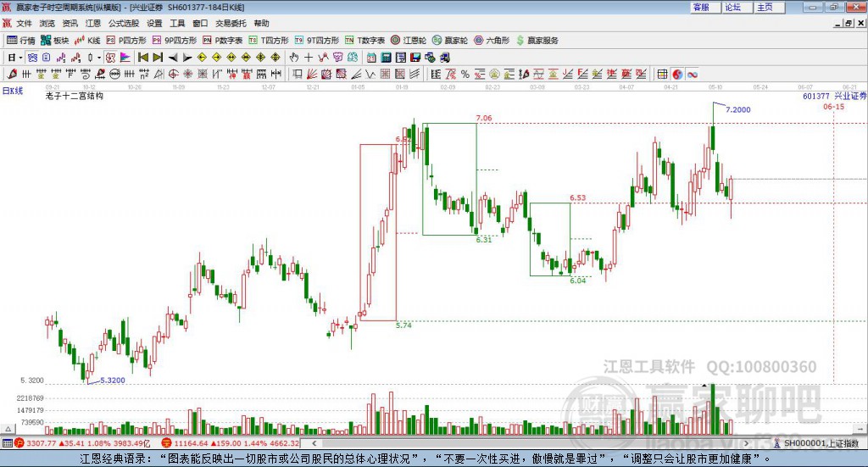Open the 六角形 hexagon tool

(x=492, y=41)
